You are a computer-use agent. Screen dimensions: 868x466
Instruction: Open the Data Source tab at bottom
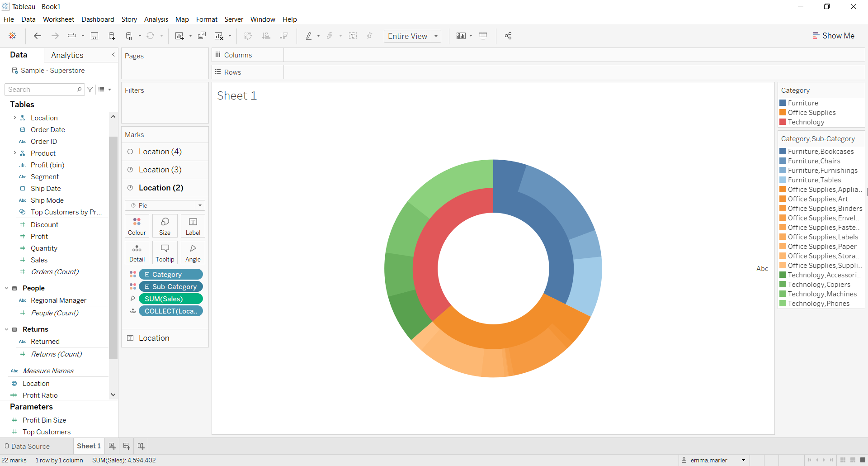pyautogui.click(x=30, y=446)
